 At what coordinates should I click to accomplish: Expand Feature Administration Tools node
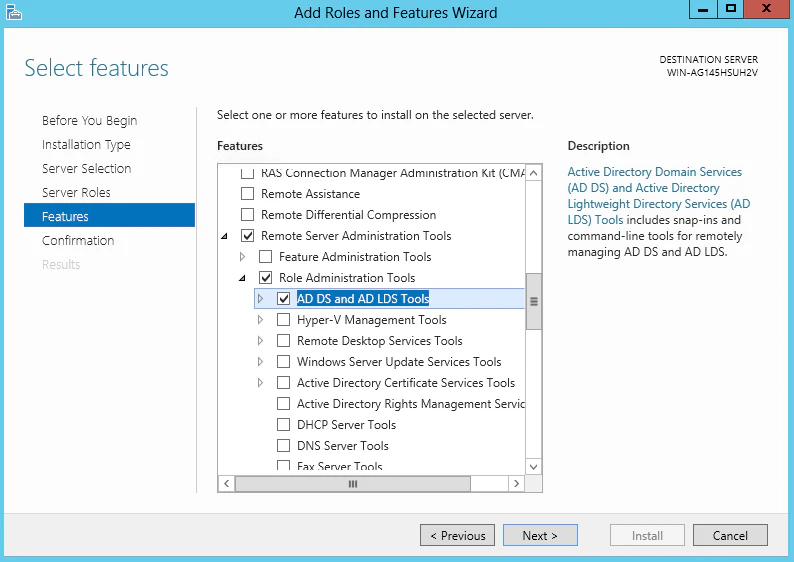tap(243, 257)
